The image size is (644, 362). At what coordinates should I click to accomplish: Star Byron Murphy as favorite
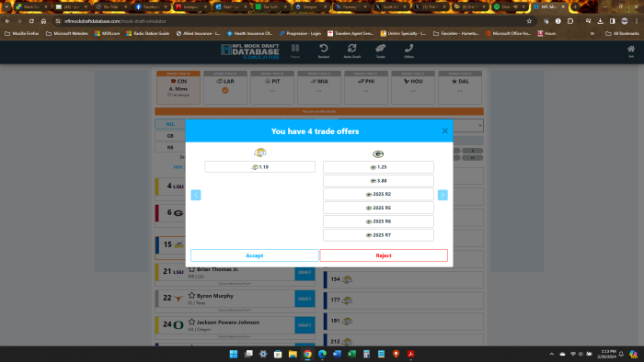click(x=191, y=295)
